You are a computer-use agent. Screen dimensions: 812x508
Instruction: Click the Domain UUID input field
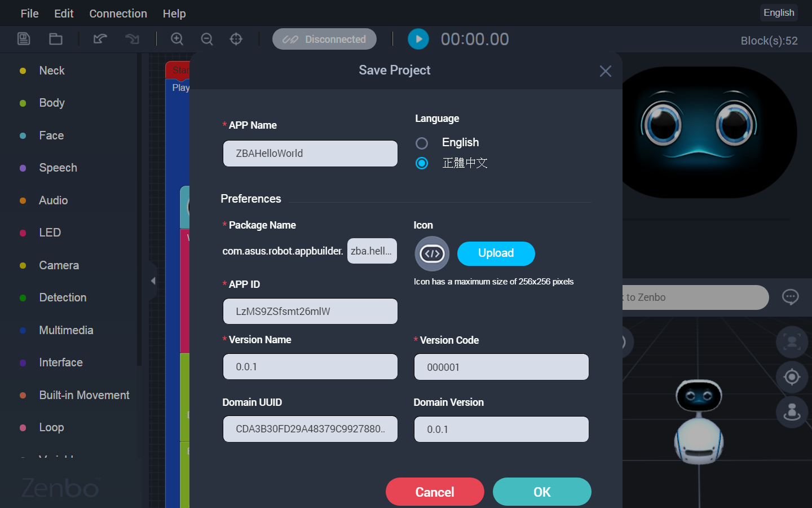pyautogui.click(x=310, y=429)
